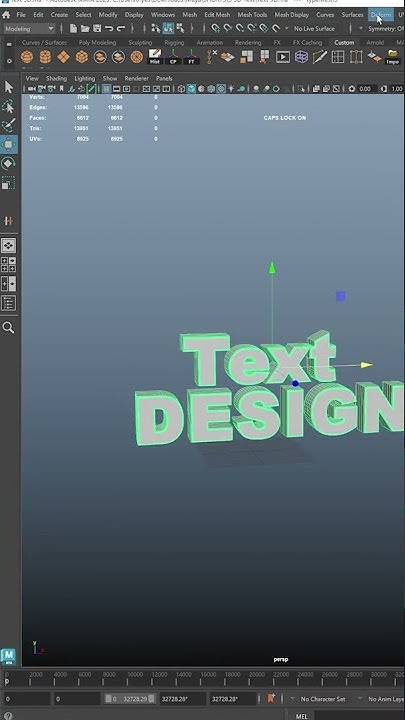Toggle select by component type mode
The image size is (405, 720).
(x=180, y=28)
